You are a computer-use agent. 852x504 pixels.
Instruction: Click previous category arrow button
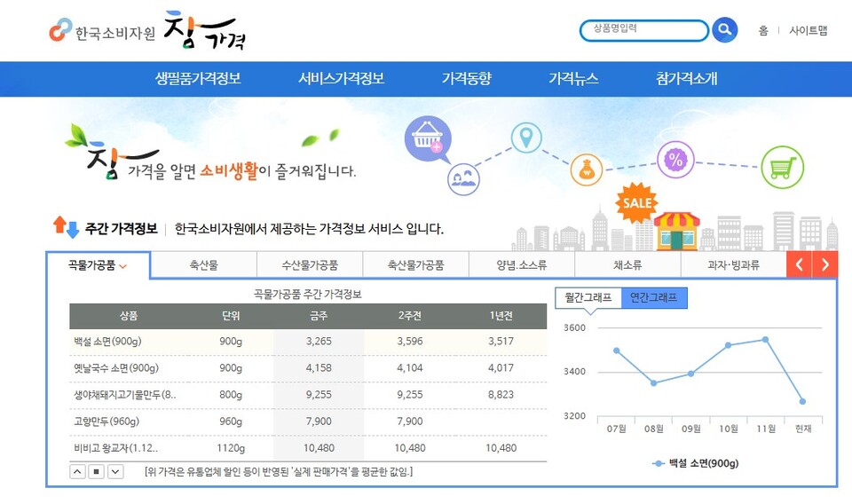[800, 264]
